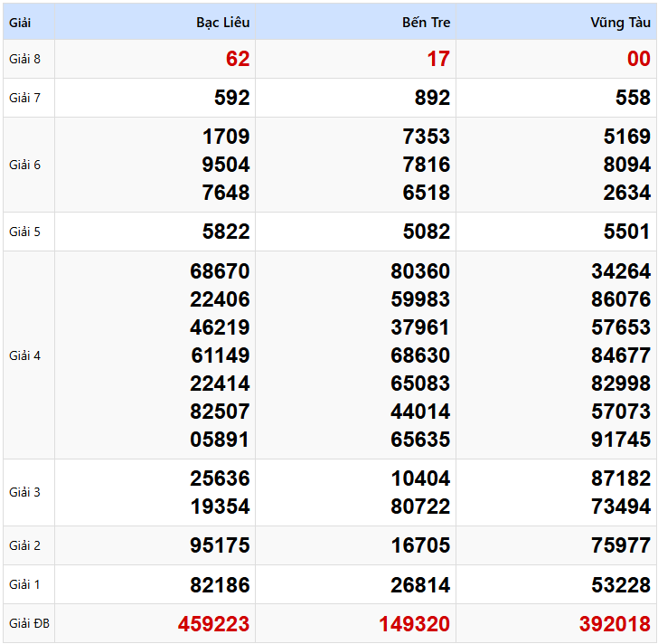Click number 7353 in Bến Tre
This screenshot has width=658, height=644.
pos(427,137)
